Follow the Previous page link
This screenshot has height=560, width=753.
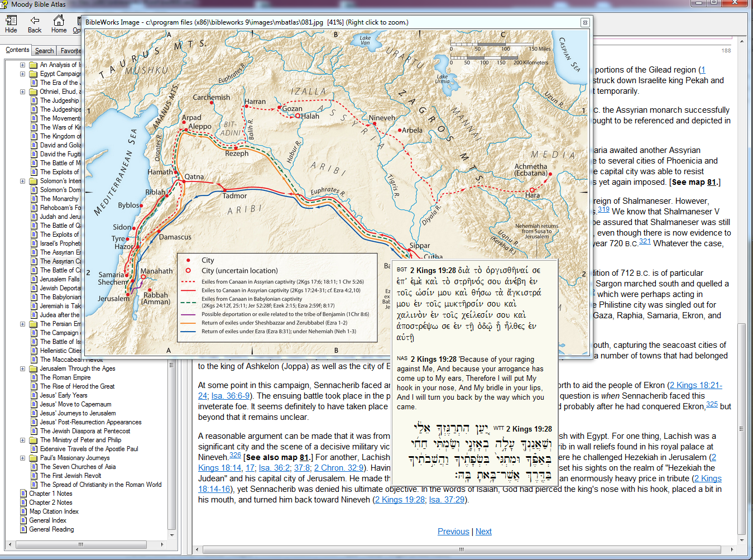[x=453, y=532]
